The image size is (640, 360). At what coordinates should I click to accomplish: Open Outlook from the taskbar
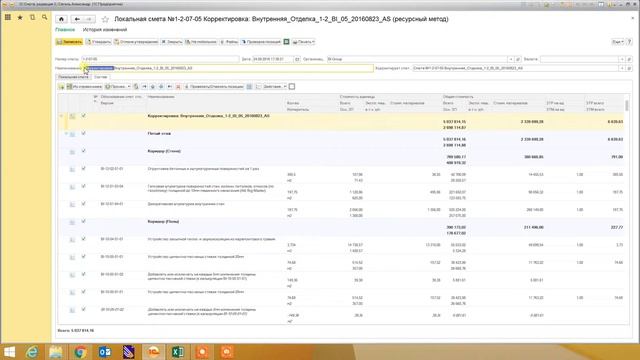(x=104, y=351)
